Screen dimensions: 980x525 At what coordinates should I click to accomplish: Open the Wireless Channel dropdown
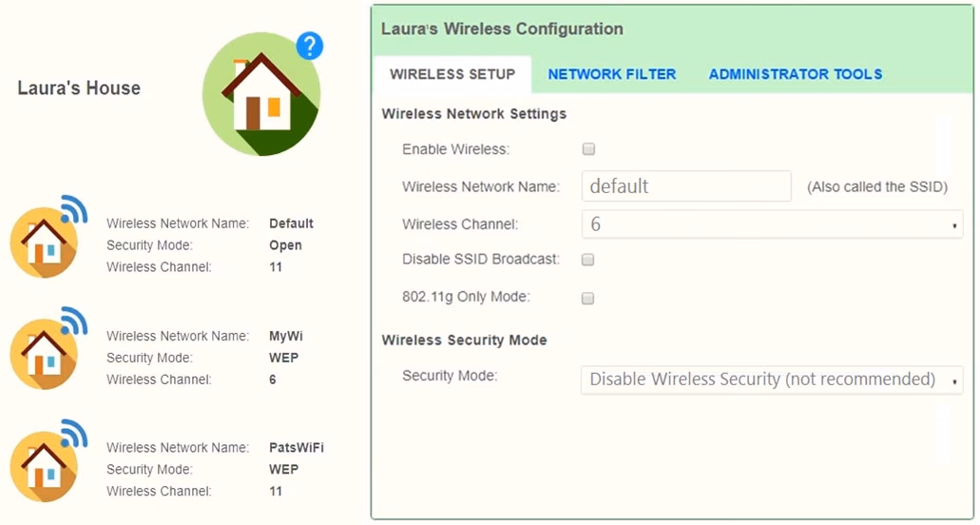[x=772, y=224]
